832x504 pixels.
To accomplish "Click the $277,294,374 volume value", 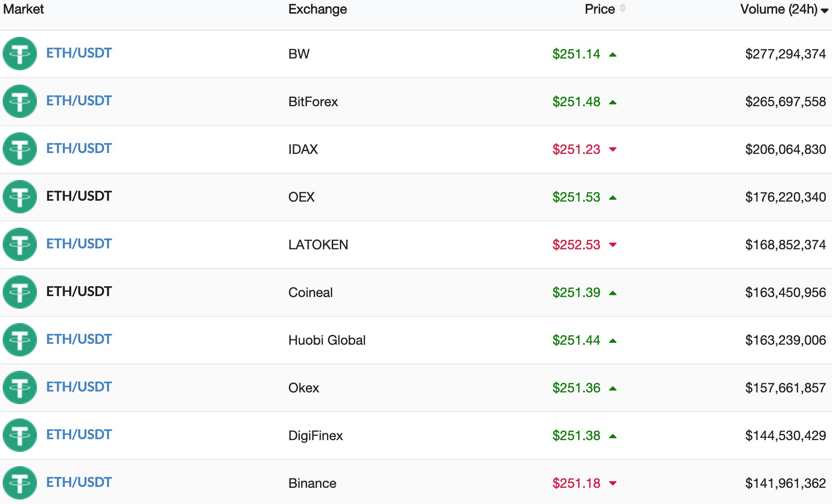I will (x=785, y=54).
